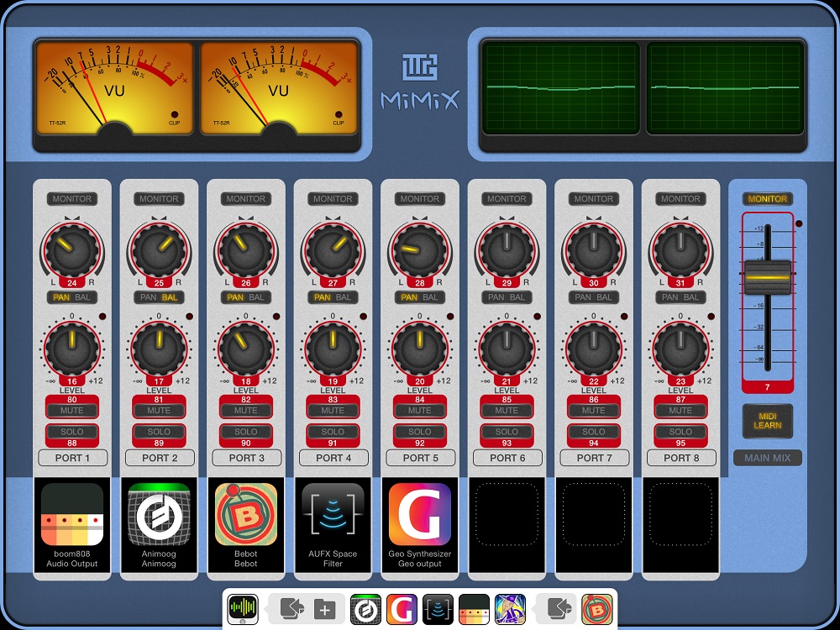Open the Bebot app icon in Port 3
This screenshot has height=630, width=840.
point(246,514)
